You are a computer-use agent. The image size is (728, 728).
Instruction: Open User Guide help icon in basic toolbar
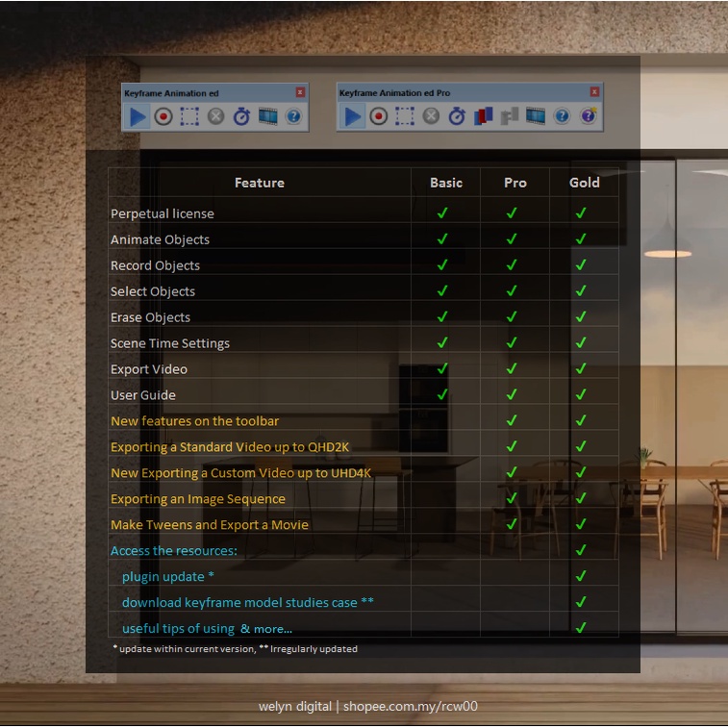click(293, 116)
